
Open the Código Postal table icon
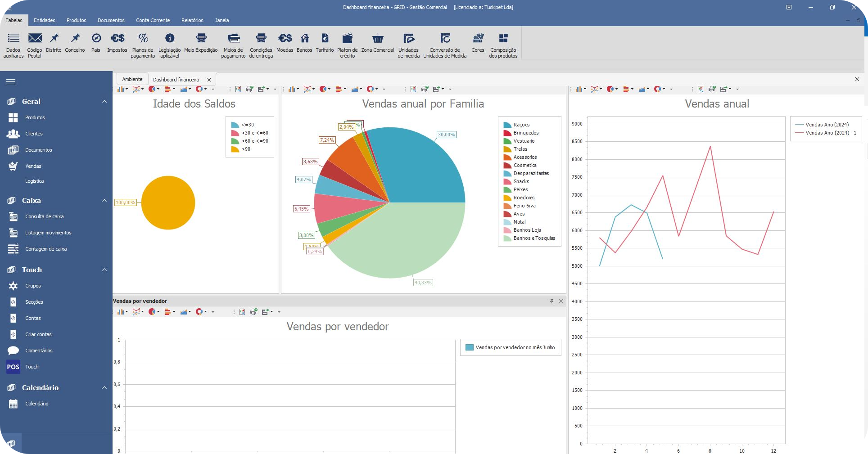coord(35,39)
